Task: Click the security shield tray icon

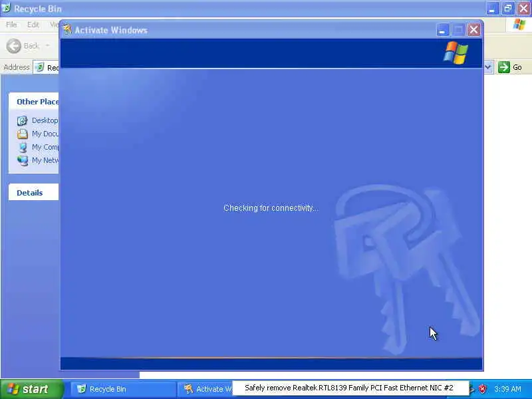Action: [482, 389]
